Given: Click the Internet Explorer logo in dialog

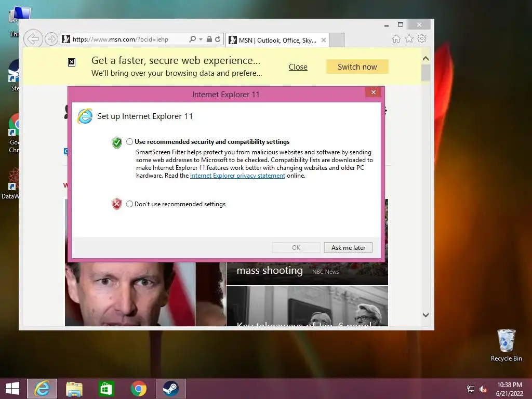Looking at the screenshot, I should click(85, 116).
